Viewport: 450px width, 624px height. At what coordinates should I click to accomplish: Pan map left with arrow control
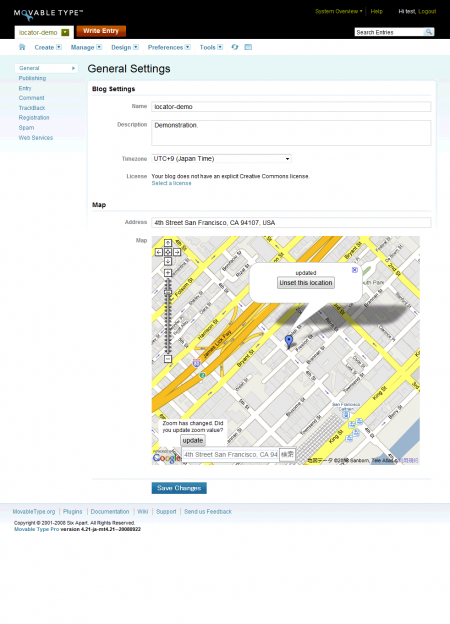pyautogui.click(x=159, y=252)
